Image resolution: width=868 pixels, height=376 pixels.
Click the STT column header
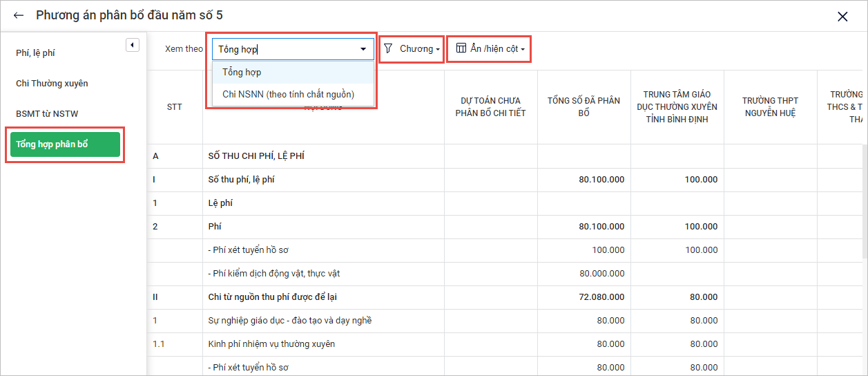[175, 107]
